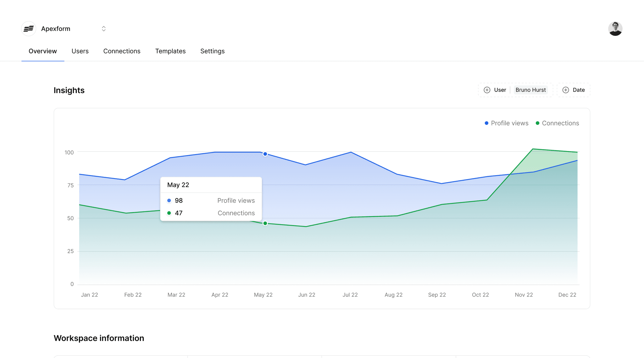Viewport: 644px width, 358px height.
Task: Select the Overview tab
Action: [42, 51]
